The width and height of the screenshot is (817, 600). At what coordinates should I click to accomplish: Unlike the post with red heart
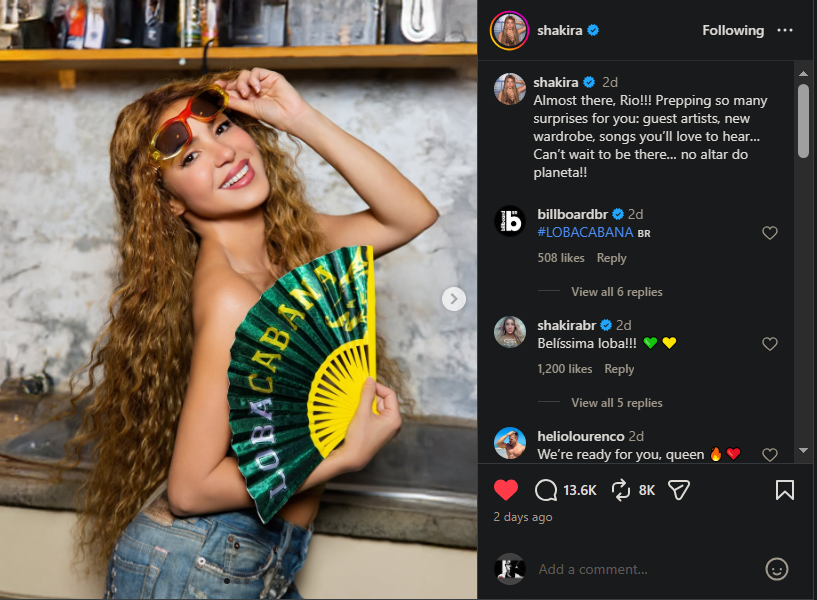tap(506, 490)
